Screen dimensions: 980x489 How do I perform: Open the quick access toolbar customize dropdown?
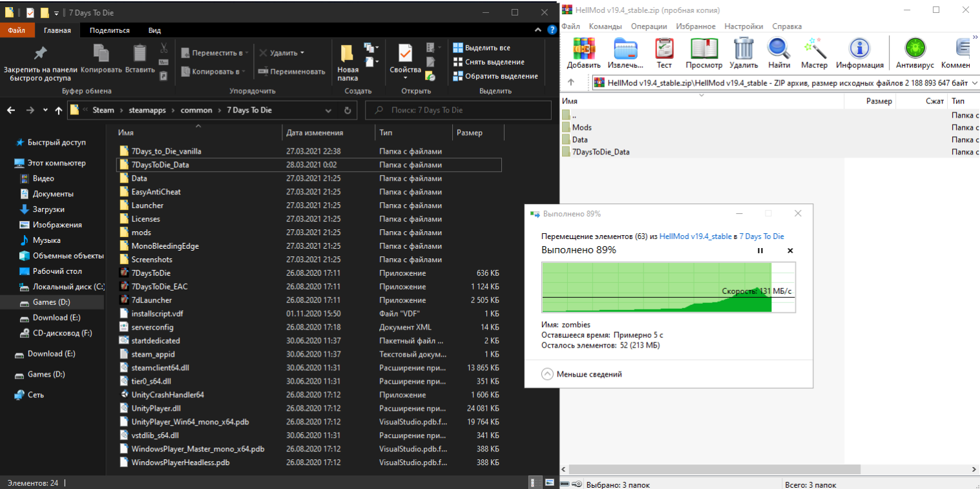point(56,12)
